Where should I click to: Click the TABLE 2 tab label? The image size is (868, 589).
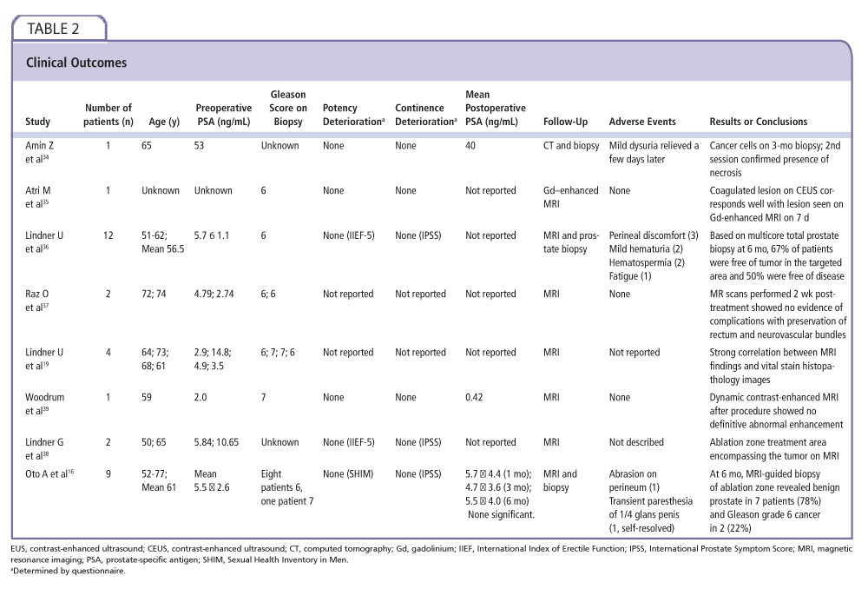click(54, 28)
